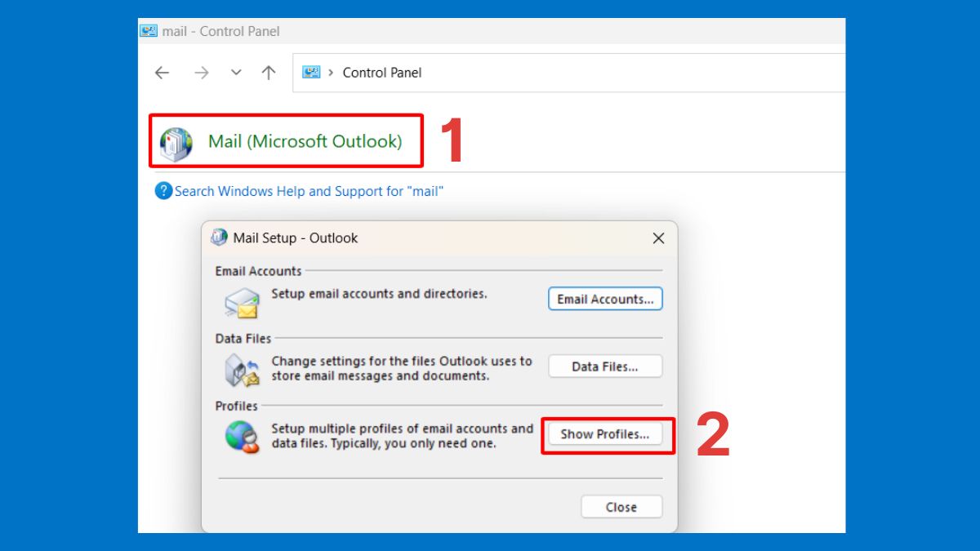Click the Profiles section label
980x551 pixels.
click(236, 406)
